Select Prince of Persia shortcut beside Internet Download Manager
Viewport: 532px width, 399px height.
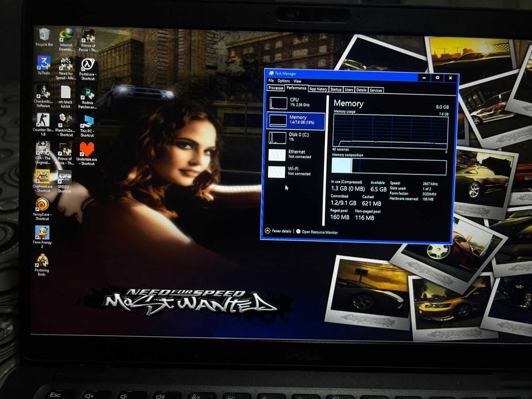point(88,40)
